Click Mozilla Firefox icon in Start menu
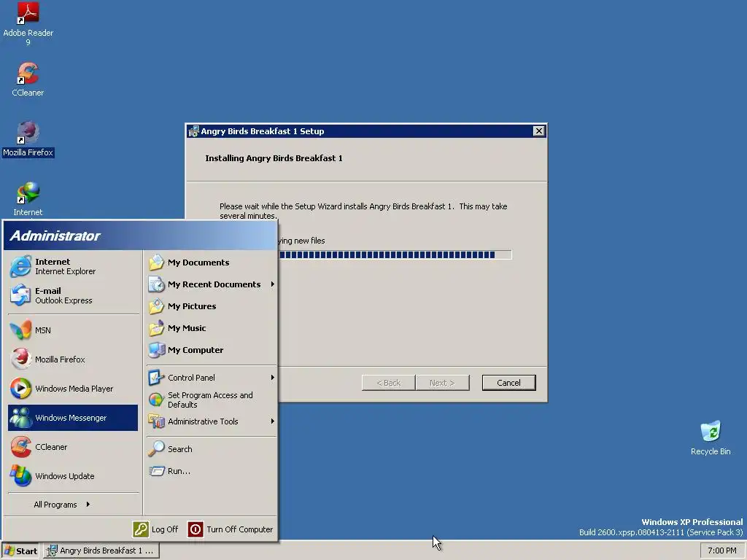Image resolution: width=747 pixels, height=560 pixels. point(20,359)
